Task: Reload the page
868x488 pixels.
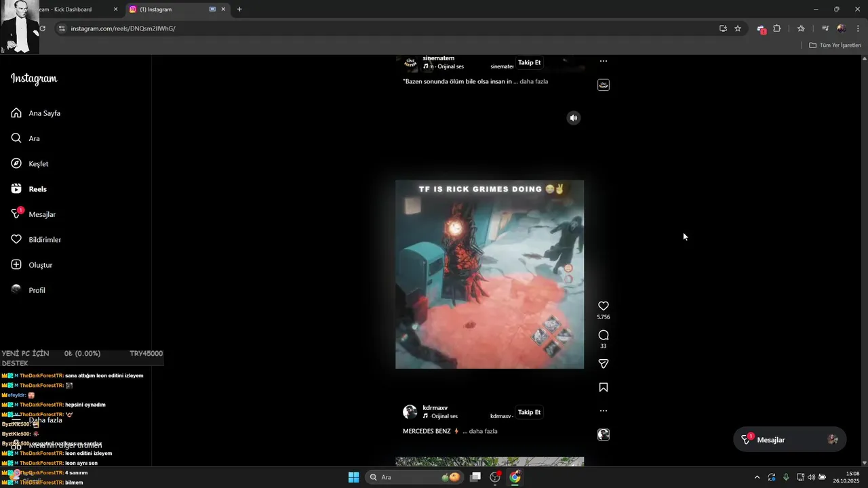Action: click(x=43, y=28)
